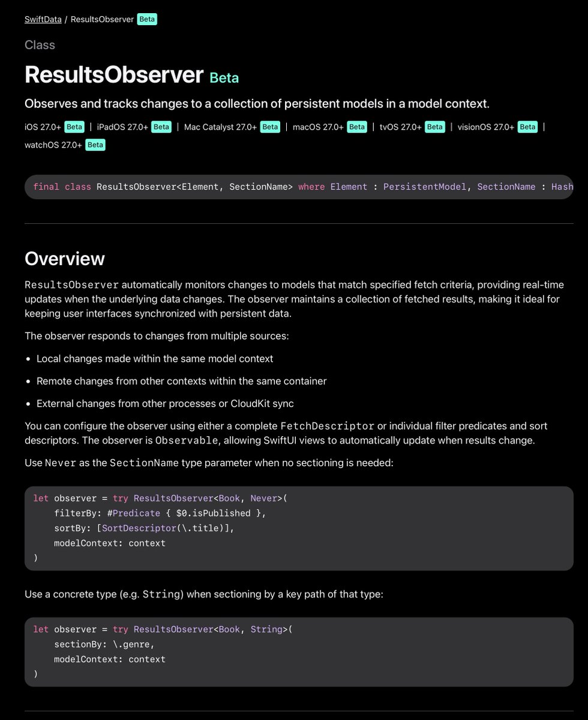Click the macOS 27.0+ availability item
Image resolution: width=588 pixels, height=720 pixels.
pos(318,127)
